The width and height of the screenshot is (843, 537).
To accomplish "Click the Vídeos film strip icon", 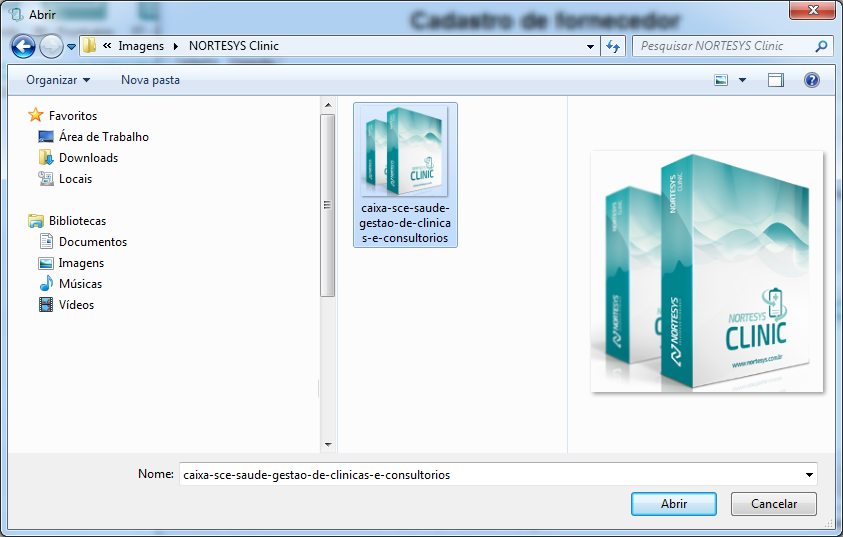I will pos(46,304).
